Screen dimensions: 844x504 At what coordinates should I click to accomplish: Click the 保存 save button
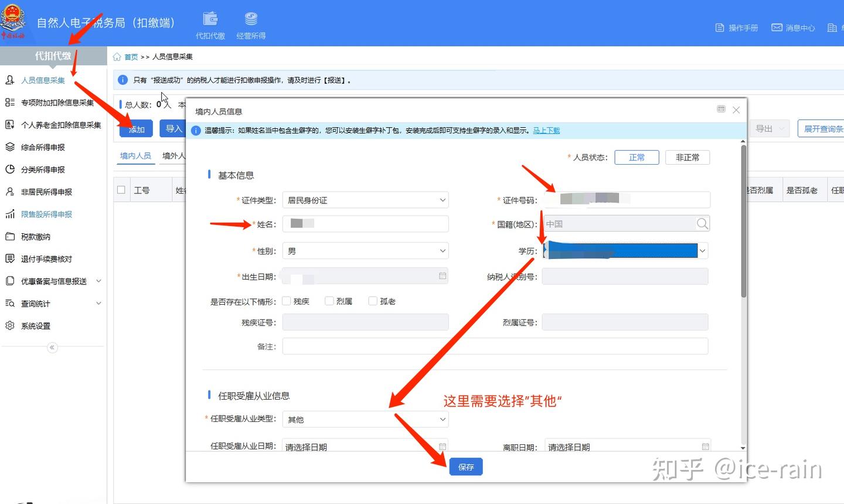click(x=466, y=466)
